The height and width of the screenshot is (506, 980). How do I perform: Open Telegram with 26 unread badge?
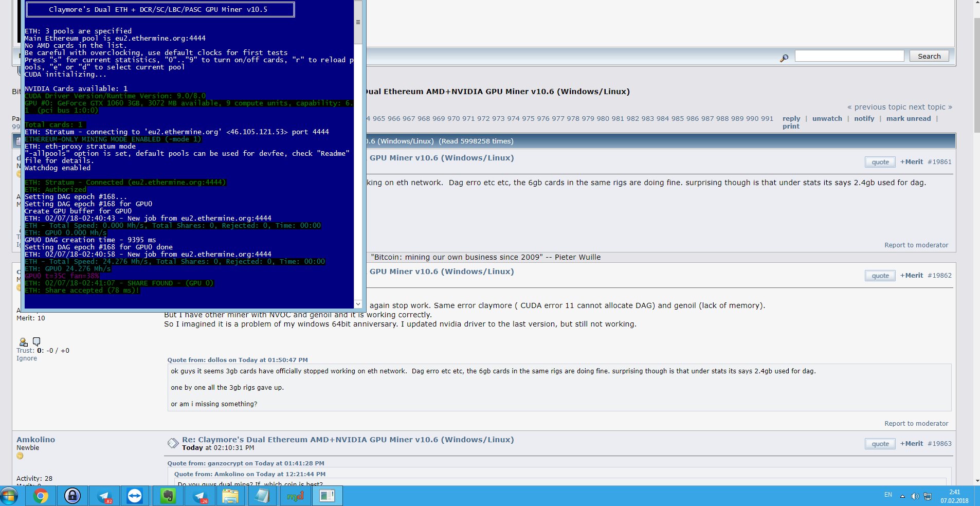pyautogui.click(x=199, y=496)
